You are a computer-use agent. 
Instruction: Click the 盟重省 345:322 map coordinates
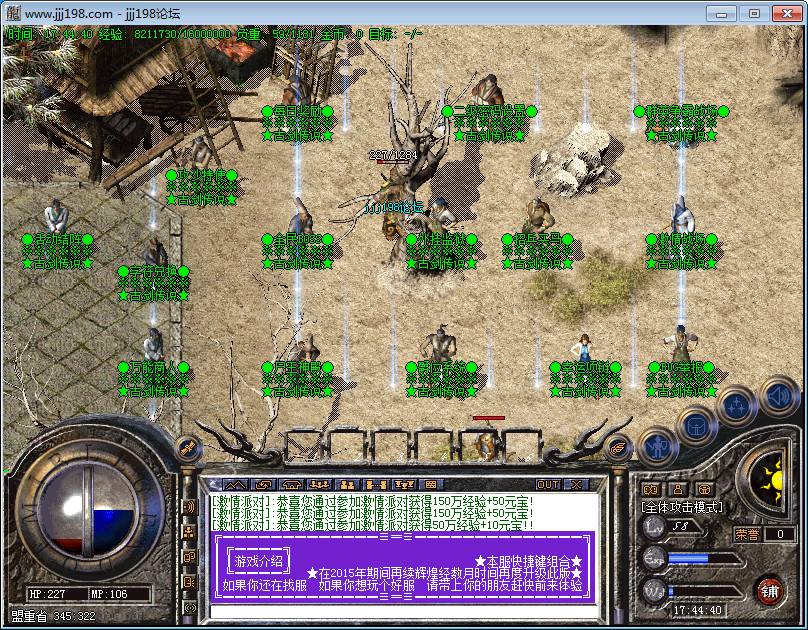pos(53,616)
